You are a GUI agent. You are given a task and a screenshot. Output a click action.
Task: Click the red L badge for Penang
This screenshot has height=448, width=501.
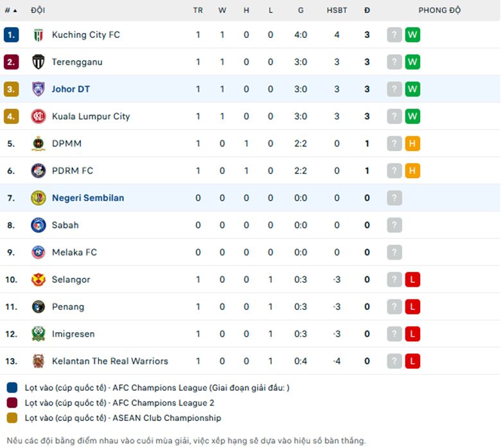click(412, 307)
